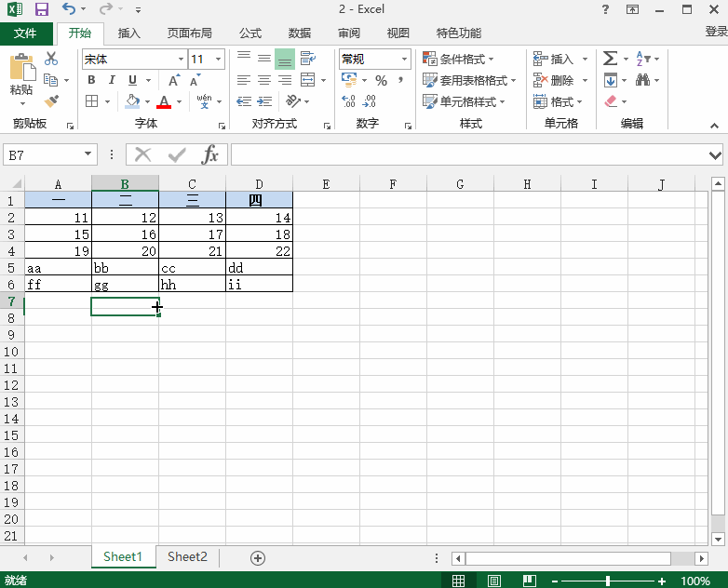The height and width of the screenshot is (588, 728).
Task: Click the cell borders icon
Action: click(x=92, y=101)
